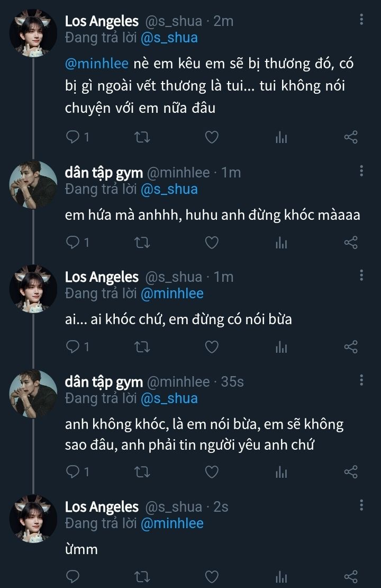Image resolution: width=381 pixels, height=588 pixels.
Task: Open dân tập gym avatar on 35s tweet
Action: pyautogui.click(x=33, y=393)
